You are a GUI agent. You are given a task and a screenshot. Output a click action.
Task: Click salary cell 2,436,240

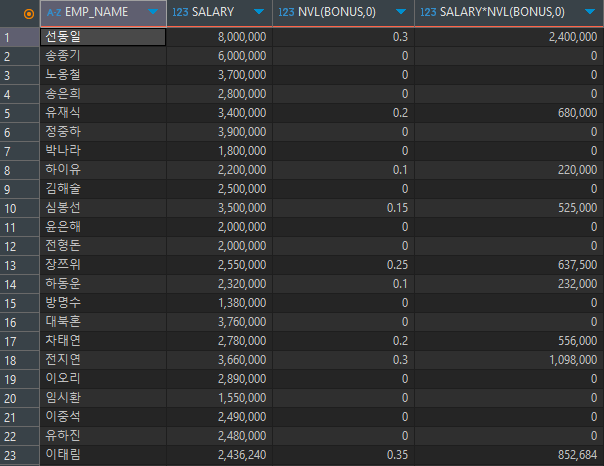pyautogui.click(x=220, y=455)
